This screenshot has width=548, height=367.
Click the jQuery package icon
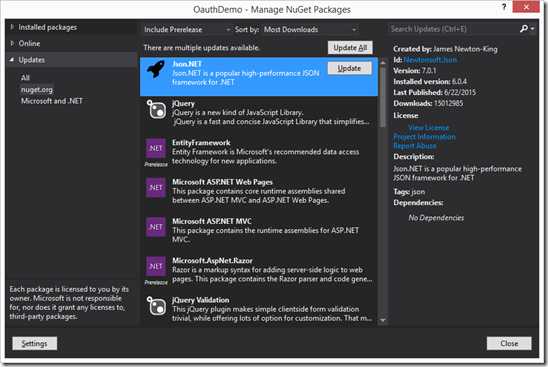pos(156,109)
